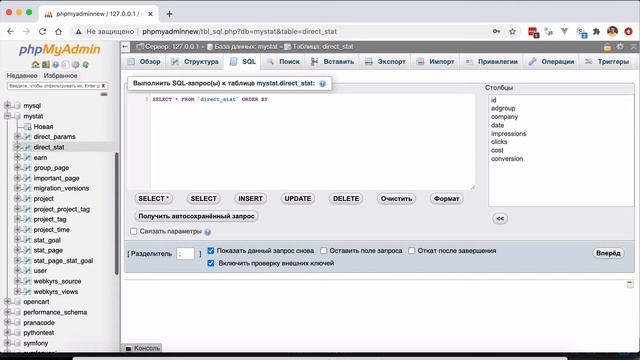The image size is (640, 360).
Task: Click the log out icon beside home
Action: pyautogui.click(x=46, y=64)
